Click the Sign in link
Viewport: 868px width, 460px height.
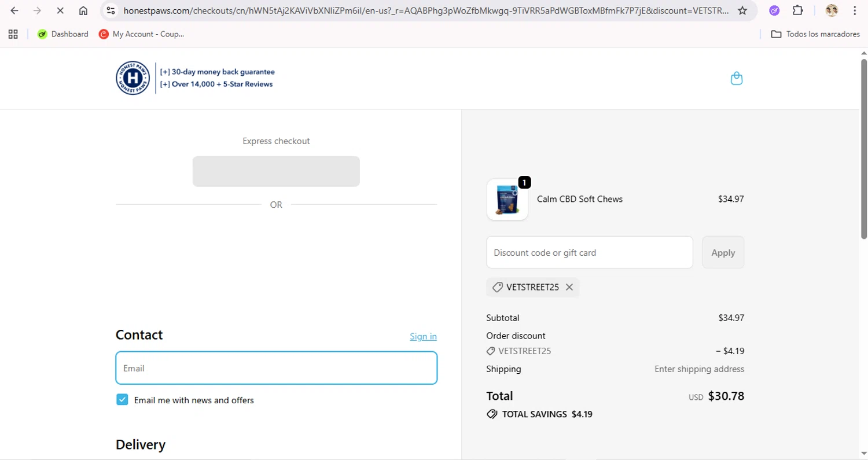[x=423, y=336]
